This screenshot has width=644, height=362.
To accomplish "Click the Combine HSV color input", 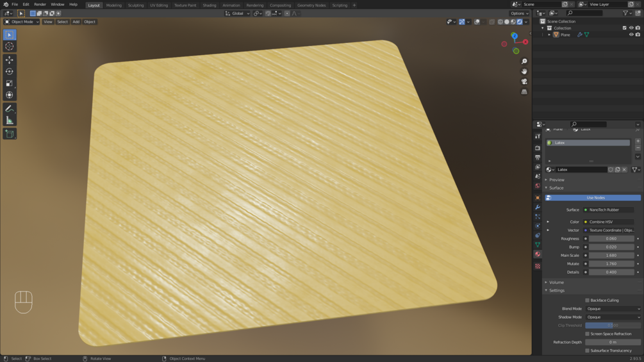I will pos(609,222).
